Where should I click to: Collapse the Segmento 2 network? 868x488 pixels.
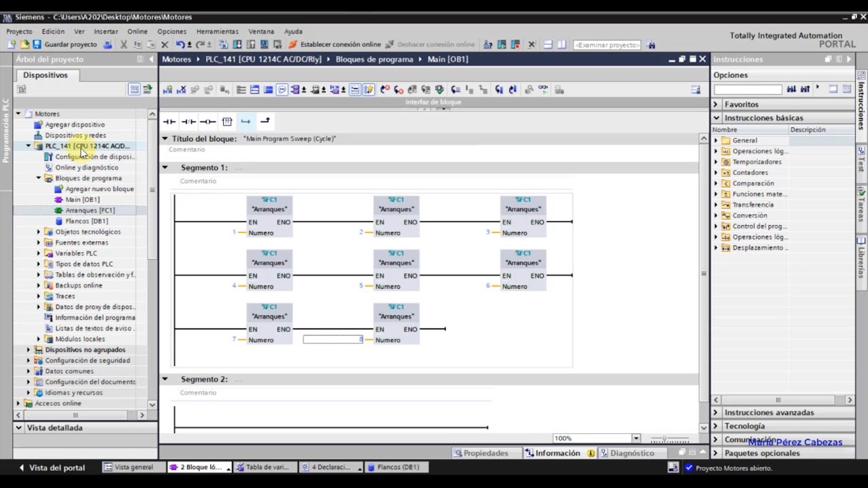point(165,379)
